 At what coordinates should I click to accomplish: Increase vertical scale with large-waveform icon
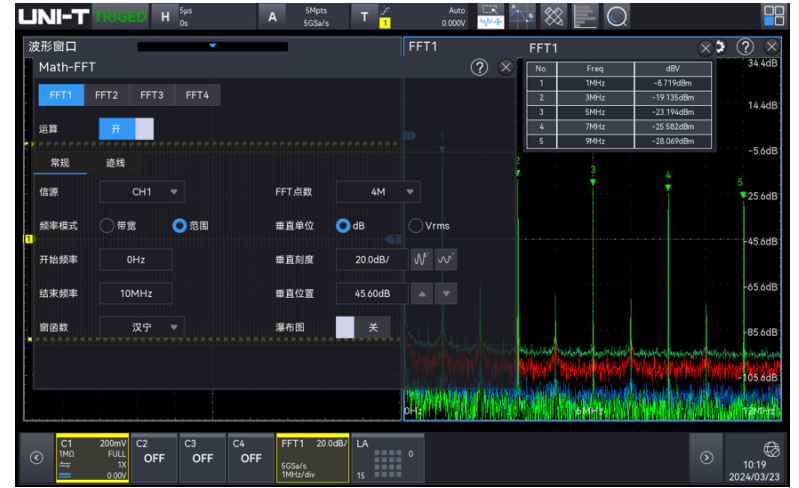pyautogui.click(x=421, y=259)
